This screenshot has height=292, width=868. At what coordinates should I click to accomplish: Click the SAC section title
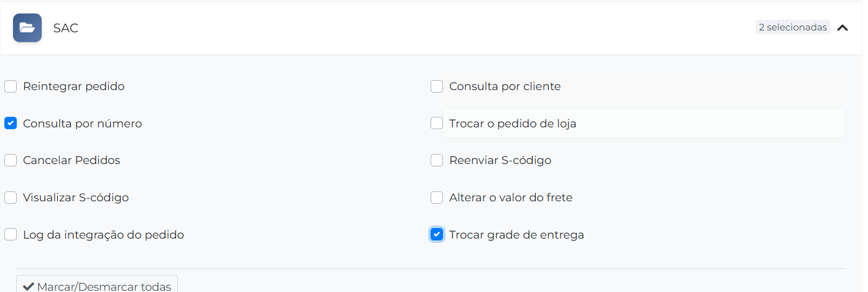tap(65, 28)
